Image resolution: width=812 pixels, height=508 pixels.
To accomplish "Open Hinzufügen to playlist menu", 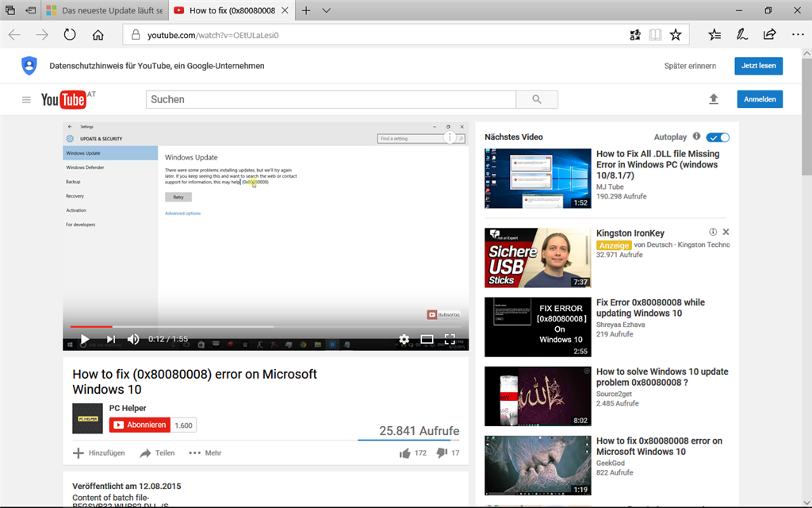I will click(99, 453).
